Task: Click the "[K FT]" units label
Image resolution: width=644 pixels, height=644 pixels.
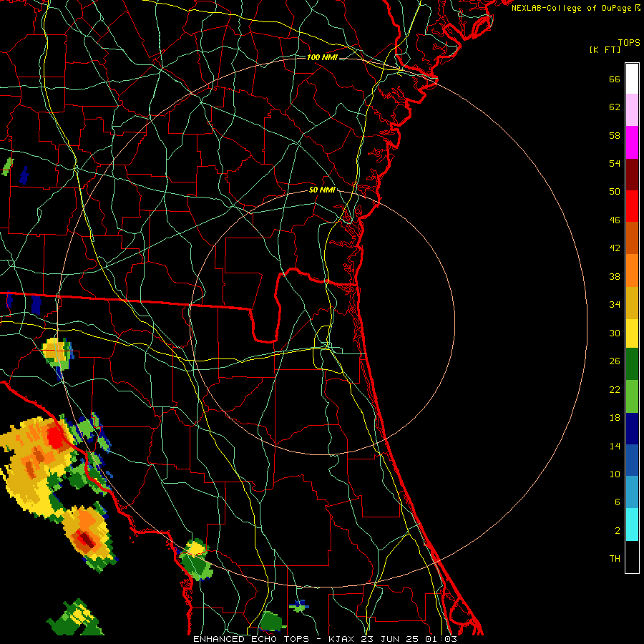Action: 605,50
